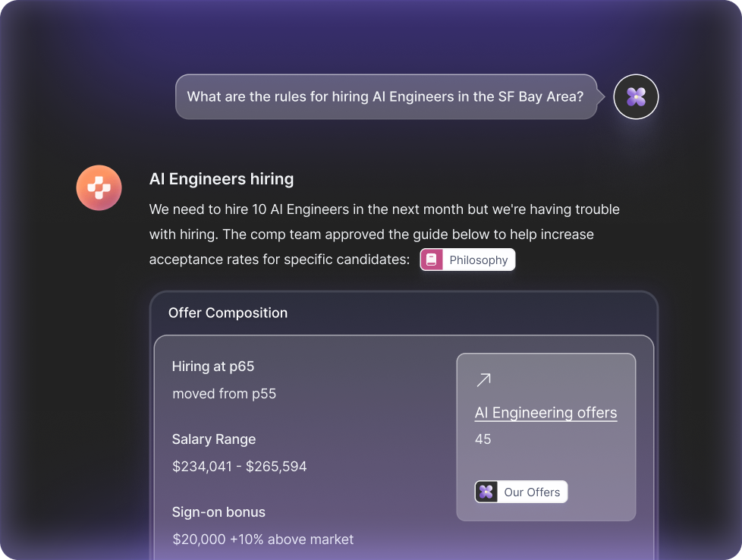Click the moved from p55 text

[x=224, y=394]
